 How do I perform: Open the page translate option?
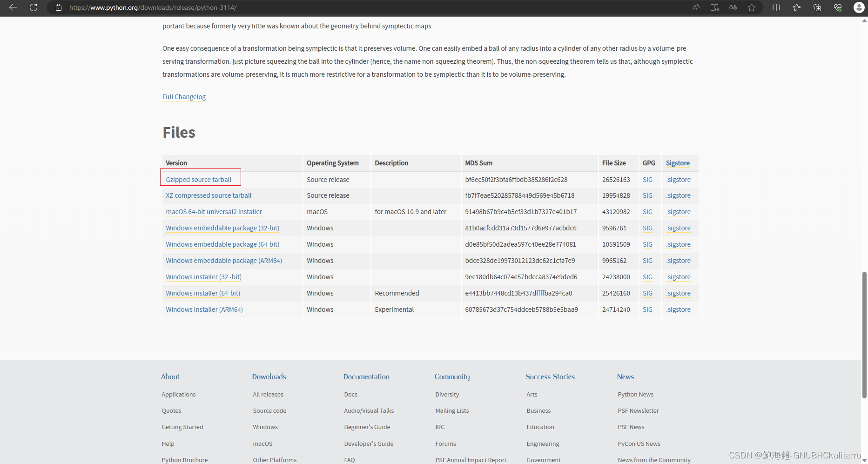733,7
